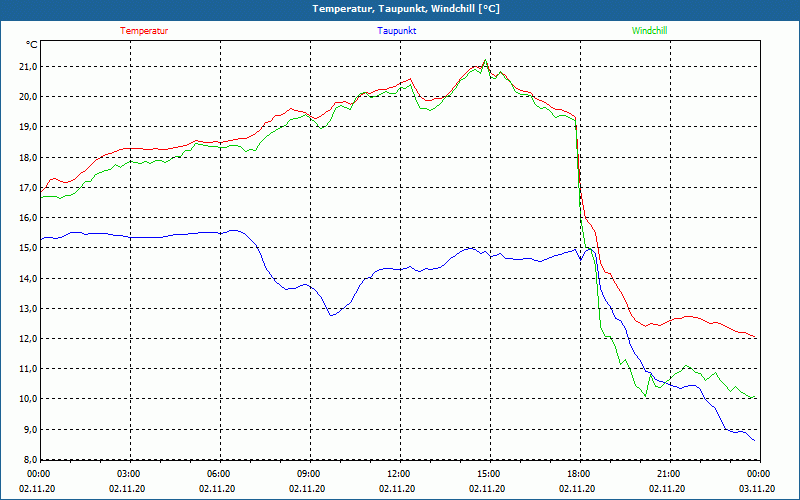
Task: Click the 03.11.20 date label
Action: coord(757,489)
